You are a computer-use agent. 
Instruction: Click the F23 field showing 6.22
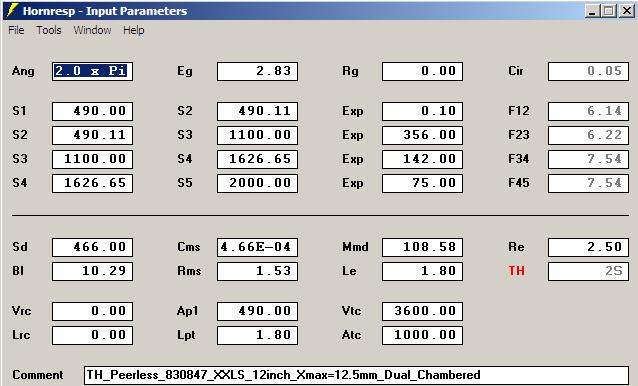(x=588, y=135)
